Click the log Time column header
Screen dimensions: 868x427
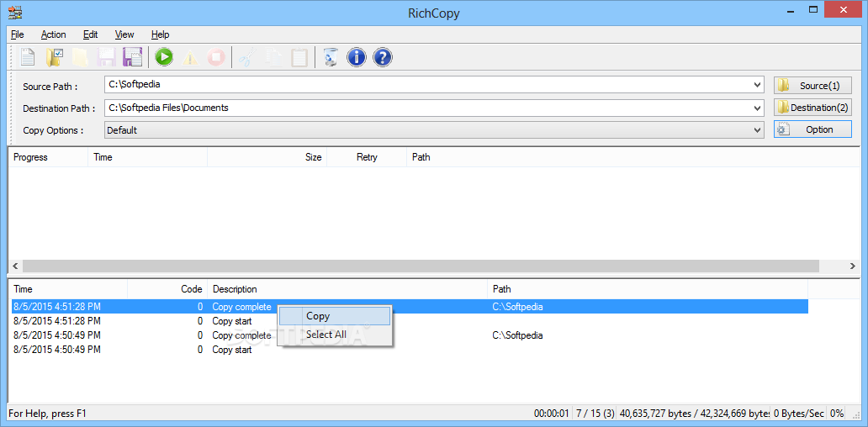pos(68,289)
